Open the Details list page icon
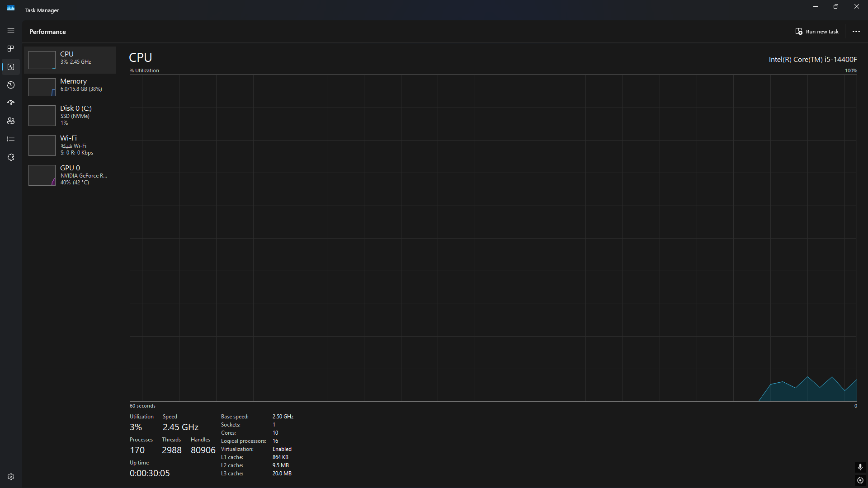 click(x=11, y=139)
